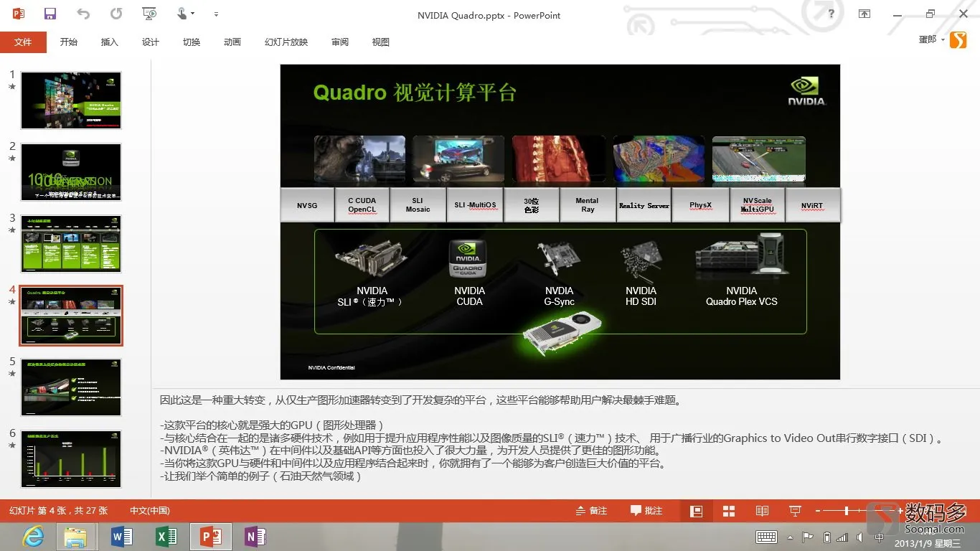This screenshot has height=551, width=980.
Task: Click the 'NVIDIA Confidential' footer text
Action: [x=331, y=367]
